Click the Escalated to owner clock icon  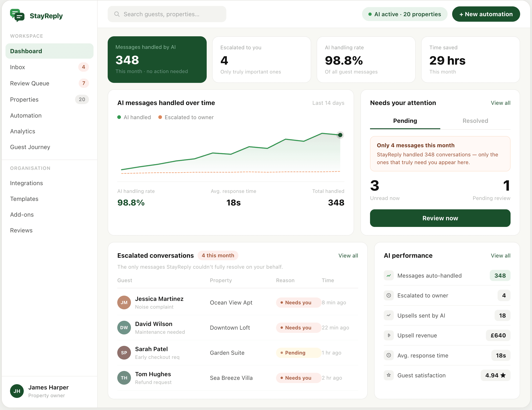(x=389, y=295)
